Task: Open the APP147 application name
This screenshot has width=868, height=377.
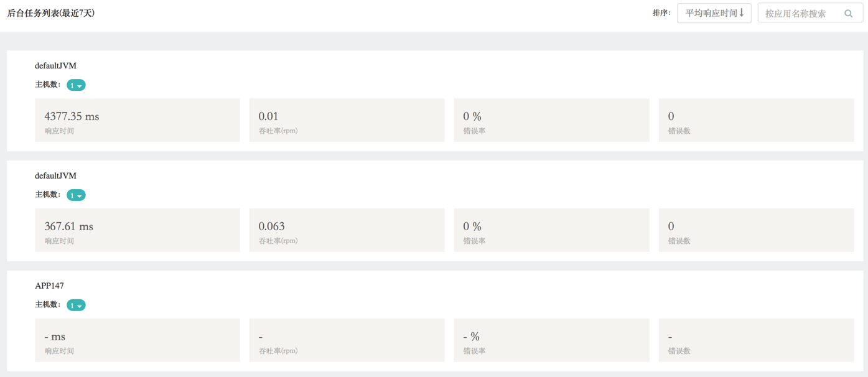Action: tap(49, 286)
